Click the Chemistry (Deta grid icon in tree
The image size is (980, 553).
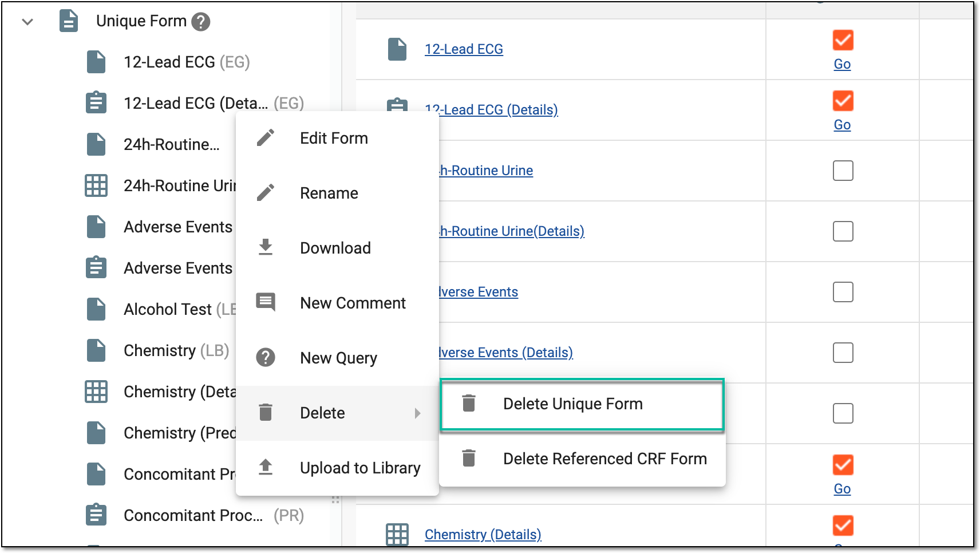tap(96, 392)
